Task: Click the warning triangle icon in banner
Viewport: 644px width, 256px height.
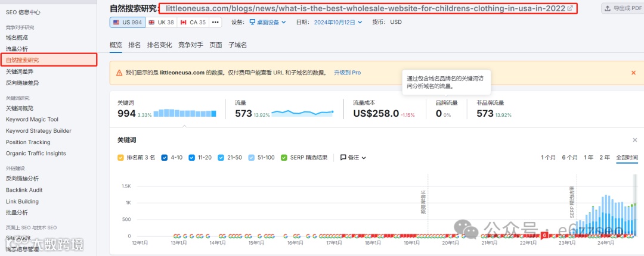Action: tap(119, 73)
